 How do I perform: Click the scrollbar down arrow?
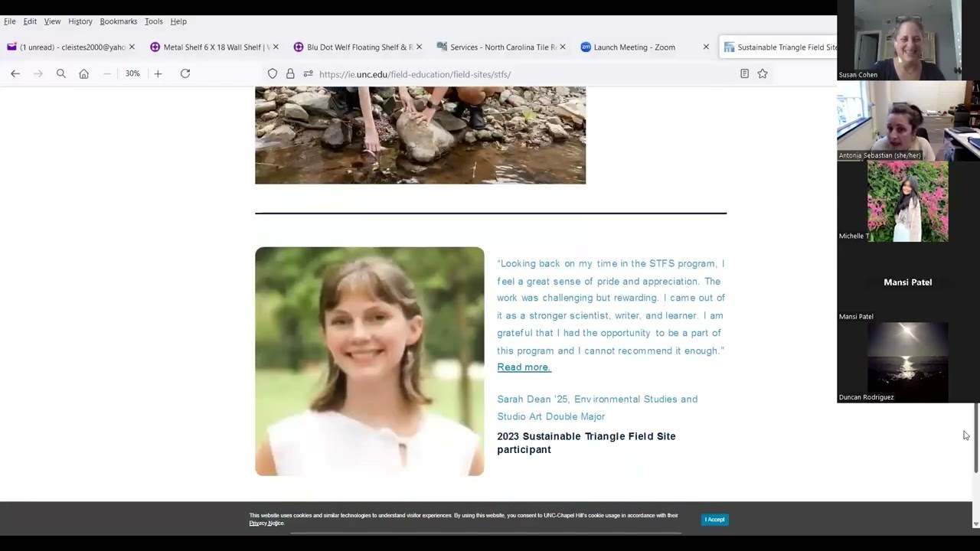point(976,524)
